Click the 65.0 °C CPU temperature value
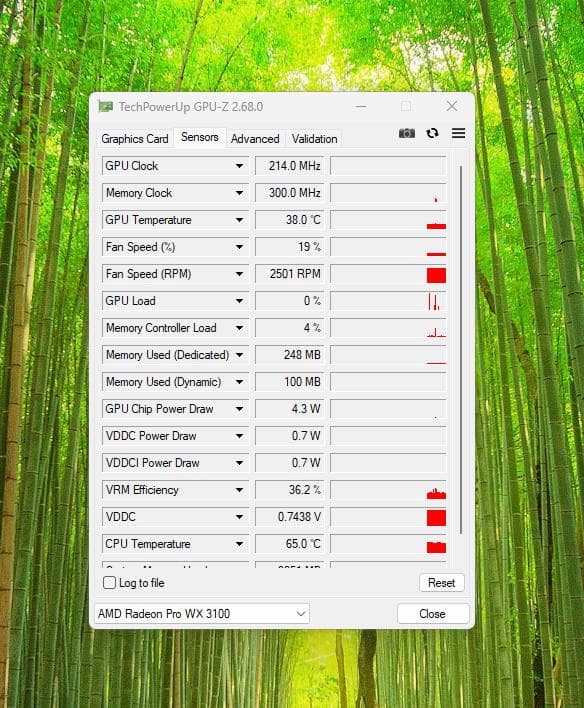584x708 pixels. point(290,544)
